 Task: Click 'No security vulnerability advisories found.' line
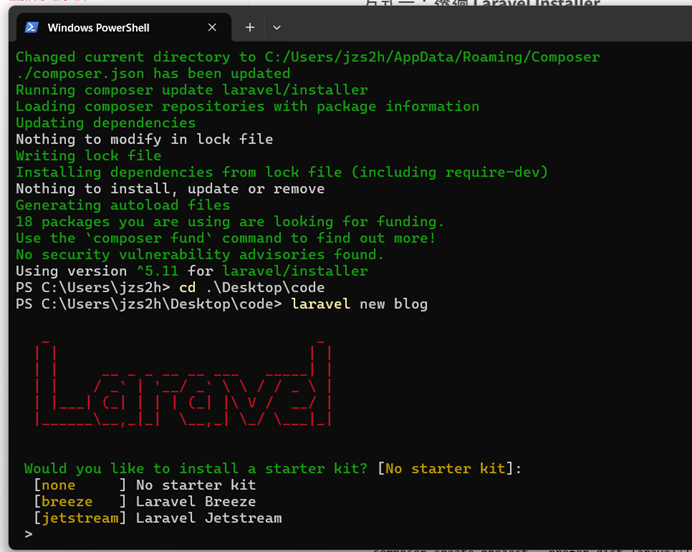tap(199, 255)
